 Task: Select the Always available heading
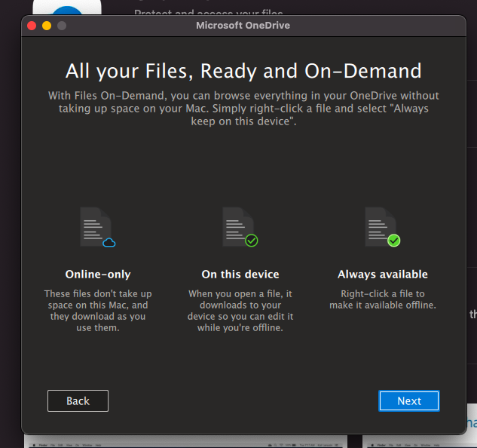tap(383, 275)
